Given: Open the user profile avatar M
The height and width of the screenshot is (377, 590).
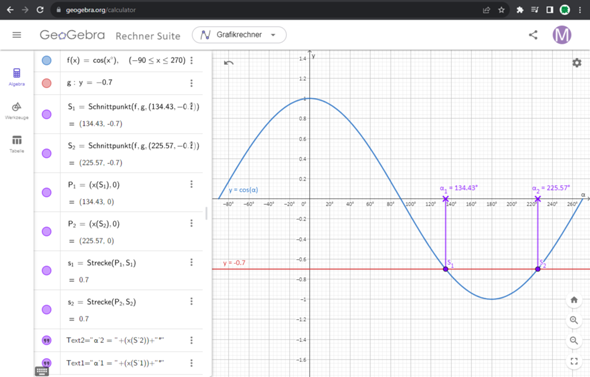Looking at the screenshot, I should (562, 35).
